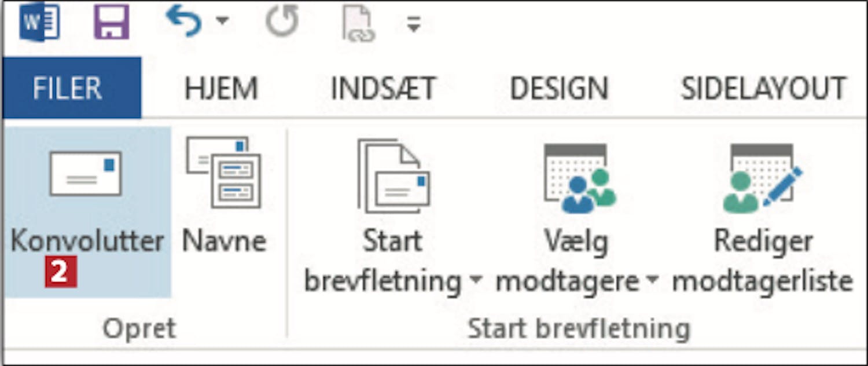Click the Konvolutter envelope icon
868x366 pixels.
(86, 173)
